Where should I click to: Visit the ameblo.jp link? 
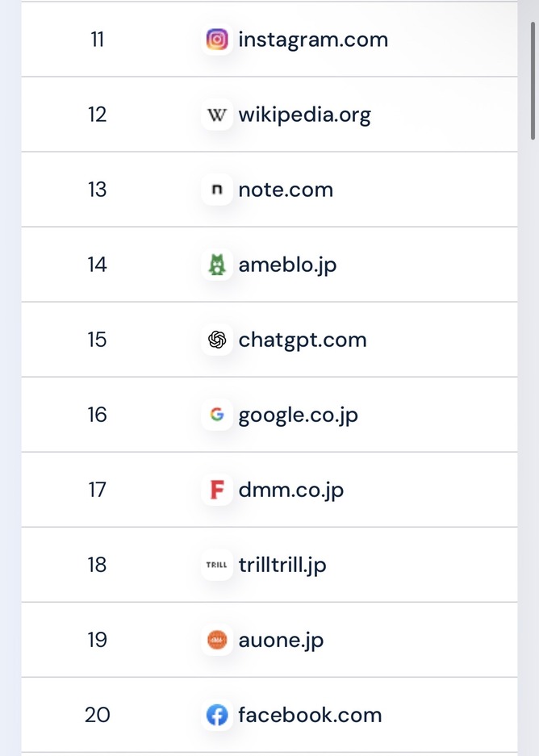click(x=287, y=265)
